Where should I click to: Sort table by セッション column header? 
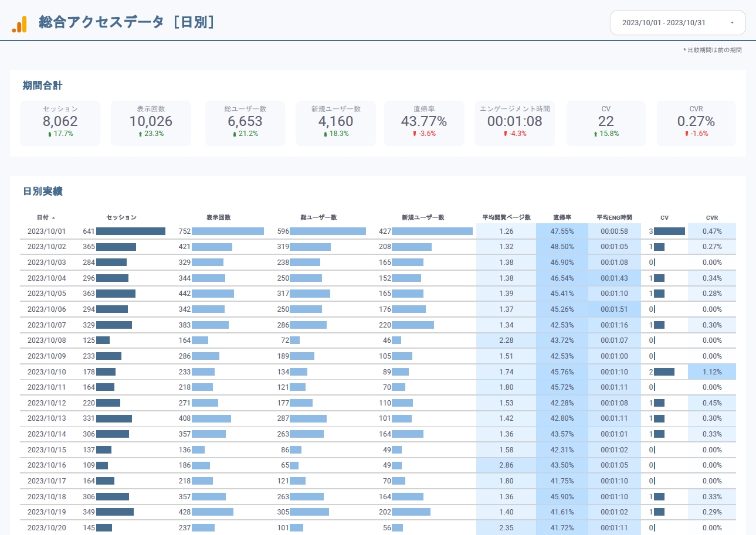[x=121, y=217]
